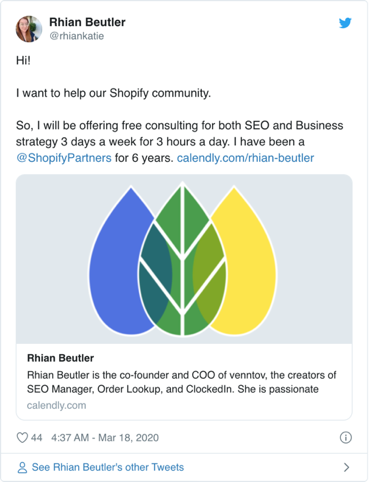Click the 4:37 AM - Mar 18, 2020 timestamp
Screen dimensions: 369x482
pyautogui.click(x=105, y=437)
